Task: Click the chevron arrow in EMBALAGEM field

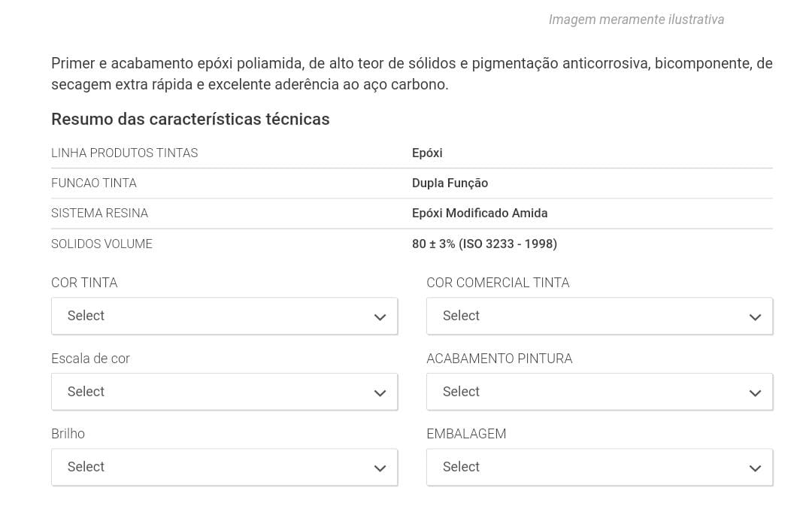Action: pyautogui.click(x=755, y=468)
